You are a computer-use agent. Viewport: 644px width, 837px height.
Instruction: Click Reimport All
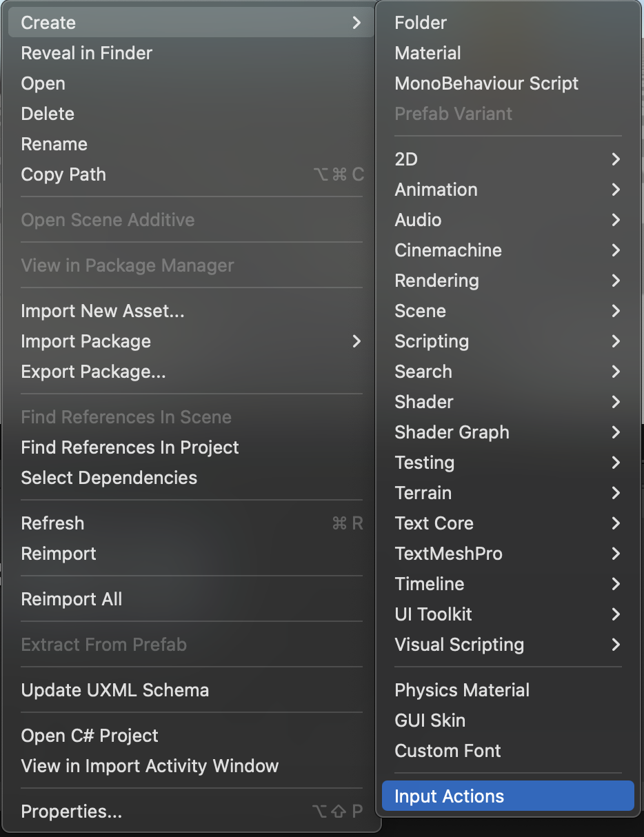[72, 599]
